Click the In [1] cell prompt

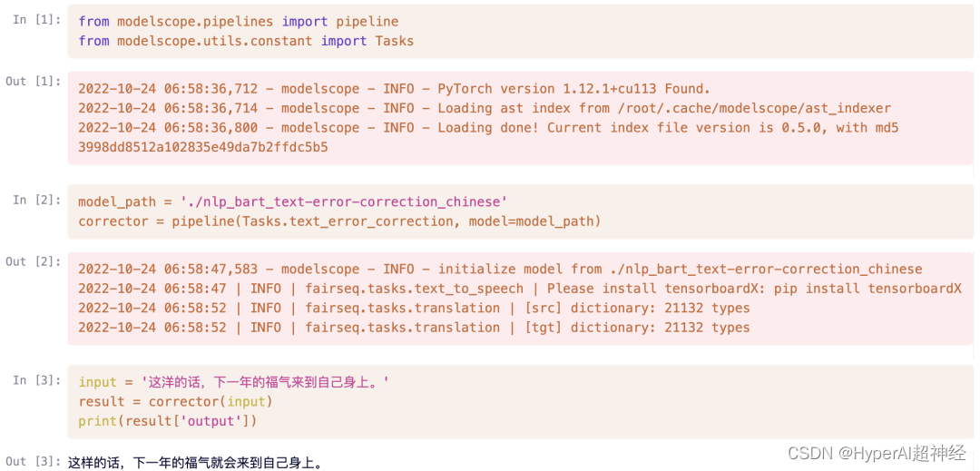tap(35, 20)
